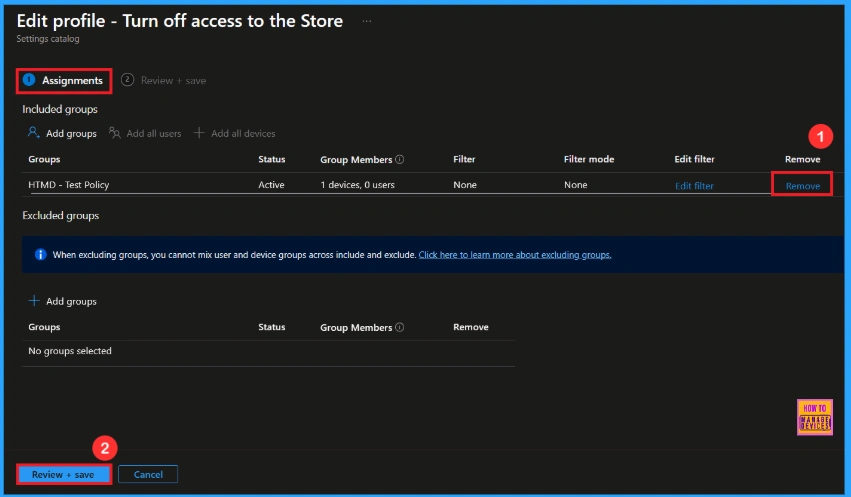The height and width of the screenshot is (497, 851).
Task: Select the Assignments step tab
Action: pos(64,80)
